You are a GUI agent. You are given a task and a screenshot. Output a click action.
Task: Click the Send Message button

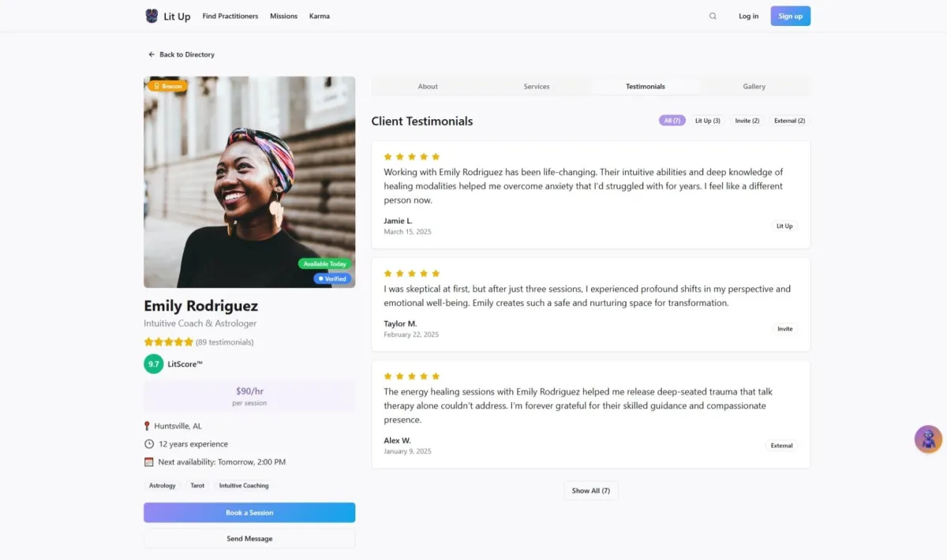pyautogui.click(x=249, y=539)
